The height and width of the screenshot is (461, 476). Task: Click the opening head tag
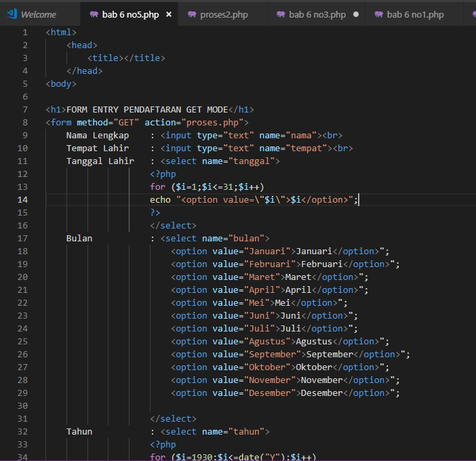coord(82,45)
